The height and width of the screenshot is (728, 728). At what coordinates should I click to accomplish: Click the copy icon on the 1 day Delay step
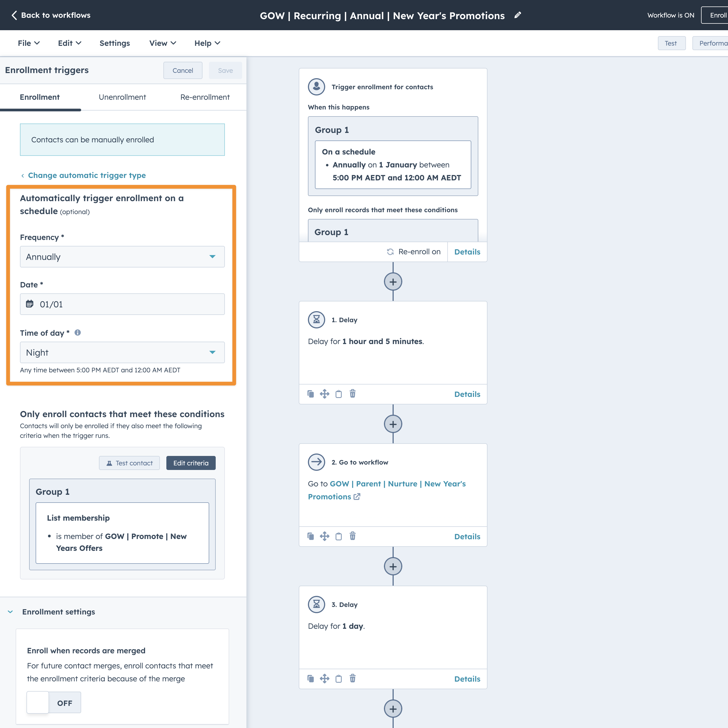pyautogui.click(x=311, y=679)
